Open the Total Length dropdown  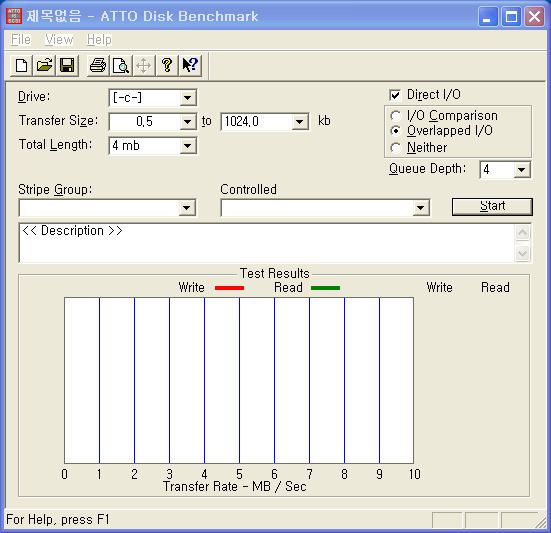click(x=188, y=146)
